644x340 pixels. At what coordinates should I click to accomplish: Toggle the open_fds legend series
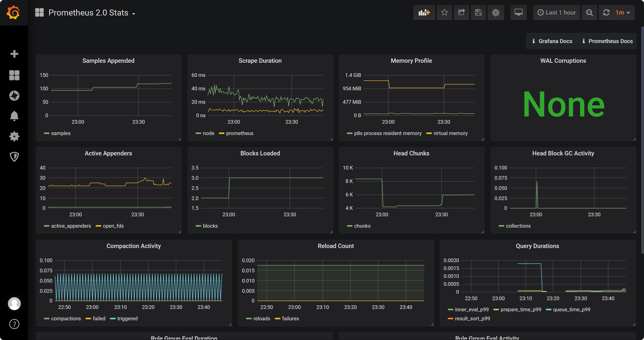pyautogui.click(x=113, y=226)
